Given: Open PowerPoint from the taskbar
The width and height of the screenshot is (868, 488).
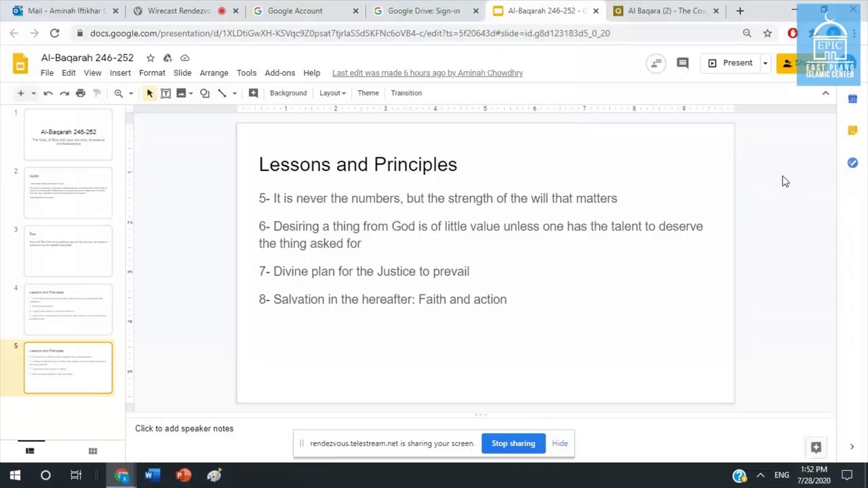Looking at the screenshot, I should tap(183, 475).
